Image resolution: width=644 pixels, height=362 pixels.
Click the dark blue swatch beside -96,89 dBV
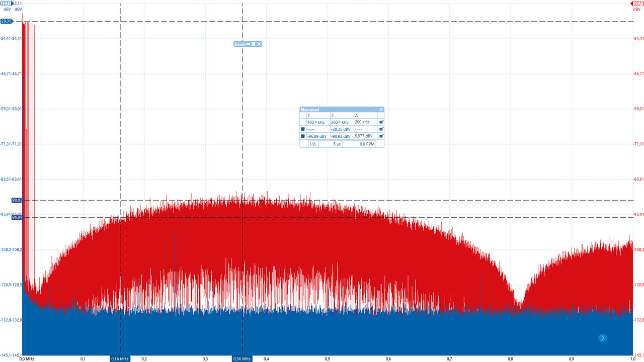[x=302, y=136]
